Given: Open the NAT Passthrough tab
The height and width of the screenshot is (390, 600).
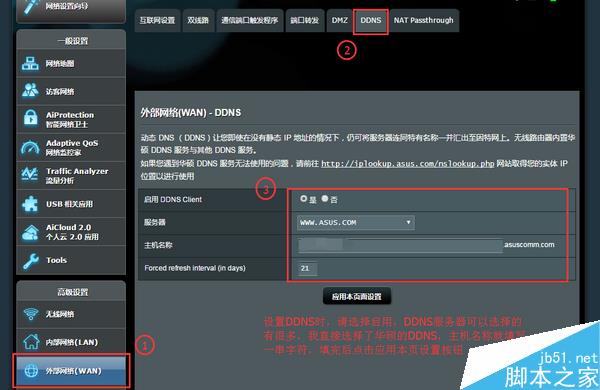Looking at the screenshot, I should 424,20.
